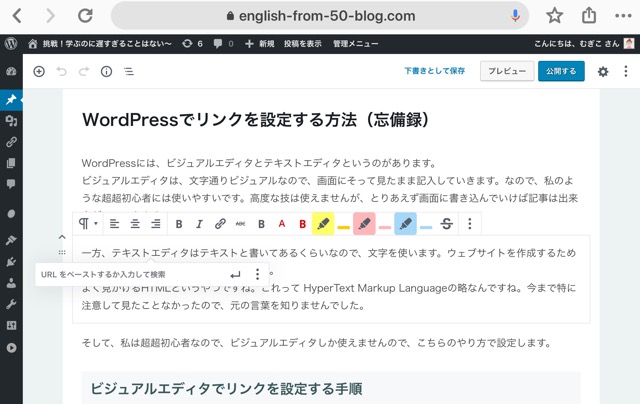The width and height of the screenshot is (640, 404).
Task: Click the ABC strikethrough icon
Action: (240, 224)
